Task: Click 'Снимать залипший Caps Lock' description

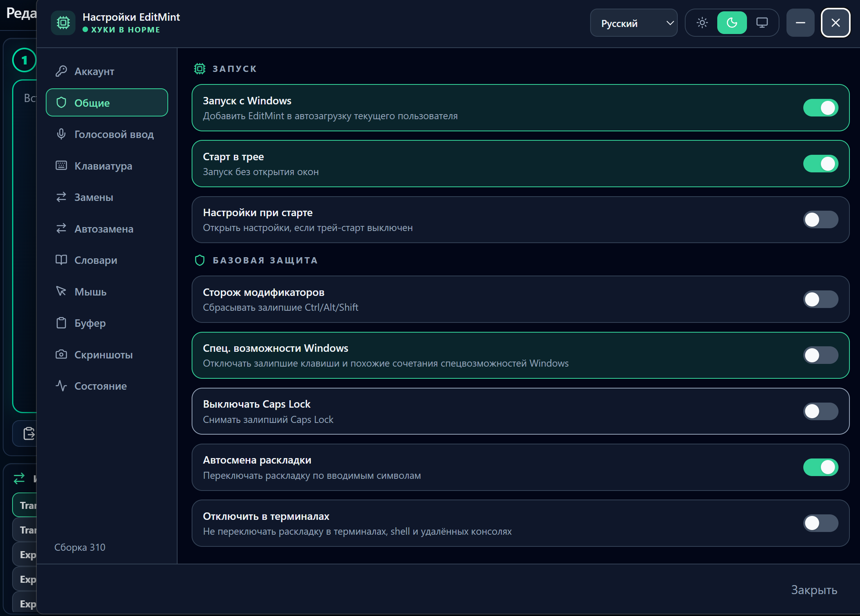Action: pos(268,419)
